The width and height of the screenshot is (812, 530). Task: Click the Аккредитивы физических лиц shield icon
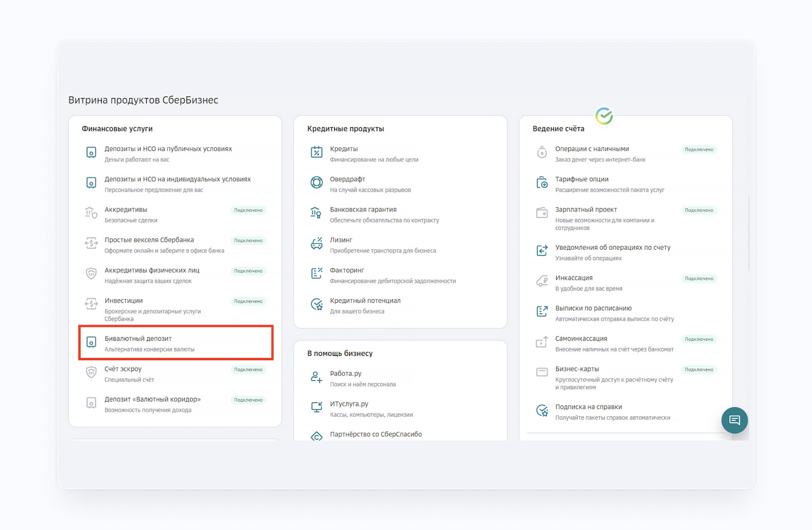click(x=91, y=274)
